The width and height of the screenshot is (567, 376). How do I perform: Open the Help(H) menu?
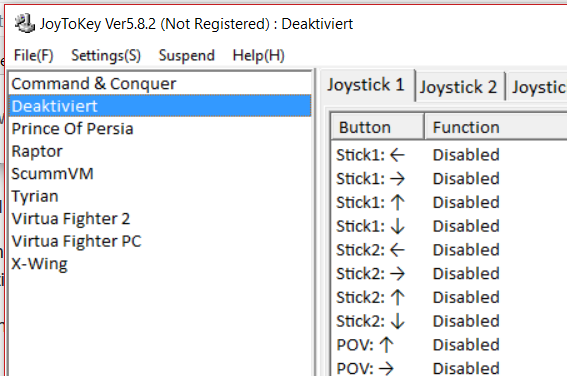(x=258, y=55)
